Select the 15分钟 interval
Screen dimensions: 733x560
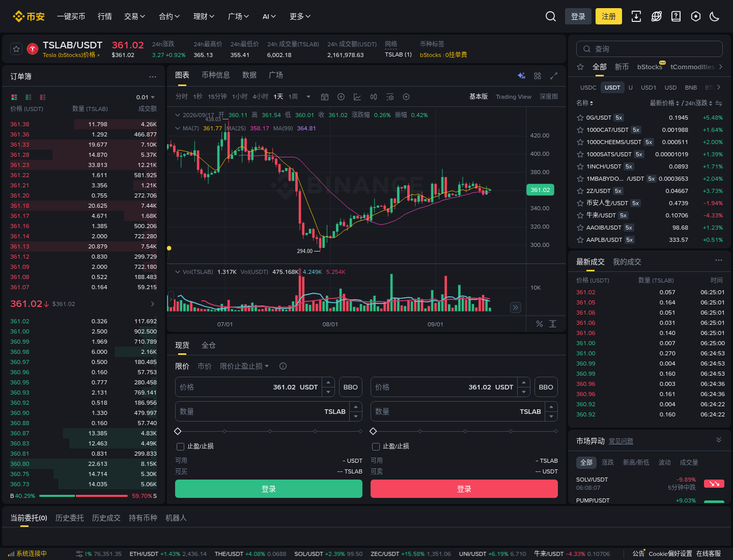pos(217,97)
